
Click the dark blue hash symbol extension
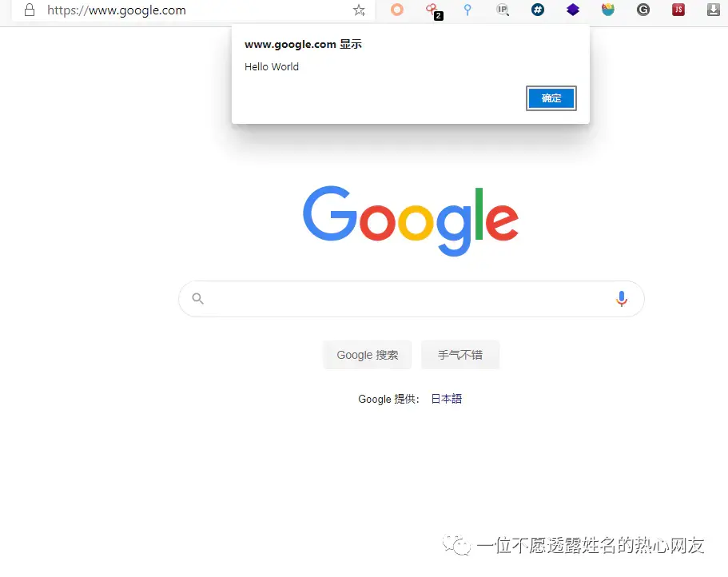coord(538,10)
